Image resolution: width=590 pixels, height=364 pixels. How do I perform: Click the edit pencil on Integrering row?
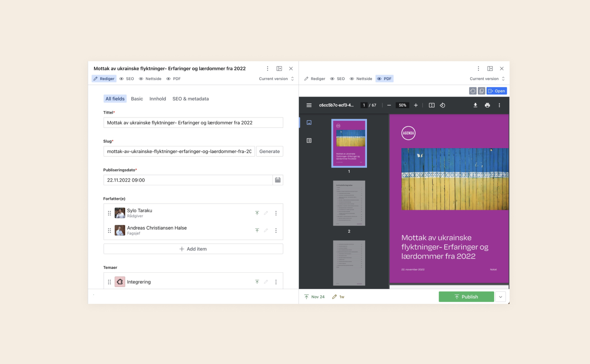(266, 282)
